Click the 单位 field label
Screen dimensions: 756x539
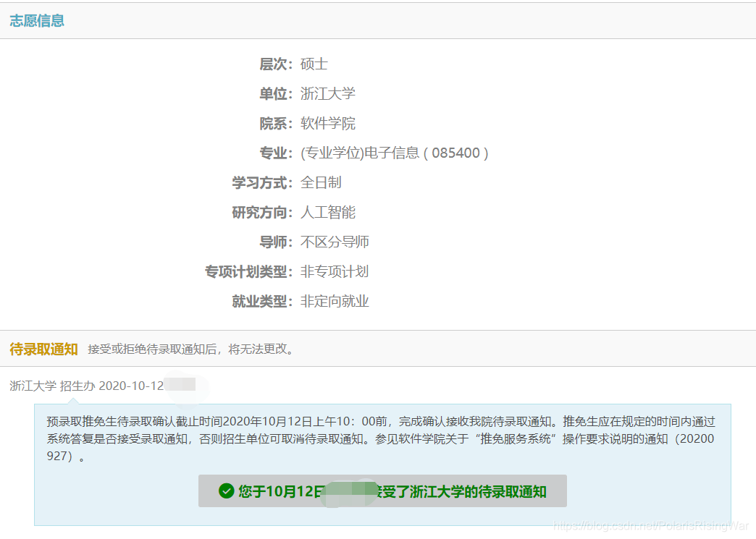coord(277,93)
